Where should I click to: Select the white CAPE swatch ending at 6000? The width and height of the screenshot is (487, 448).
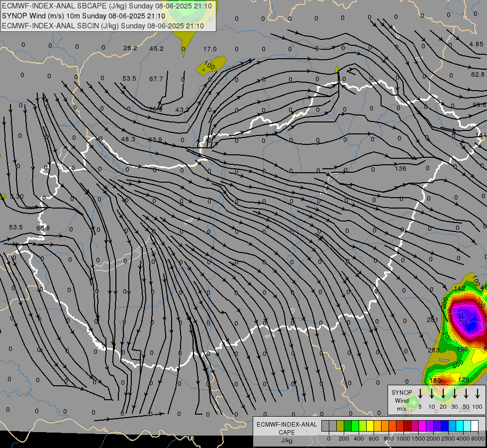pyautogui.click(x=475, y=426)
